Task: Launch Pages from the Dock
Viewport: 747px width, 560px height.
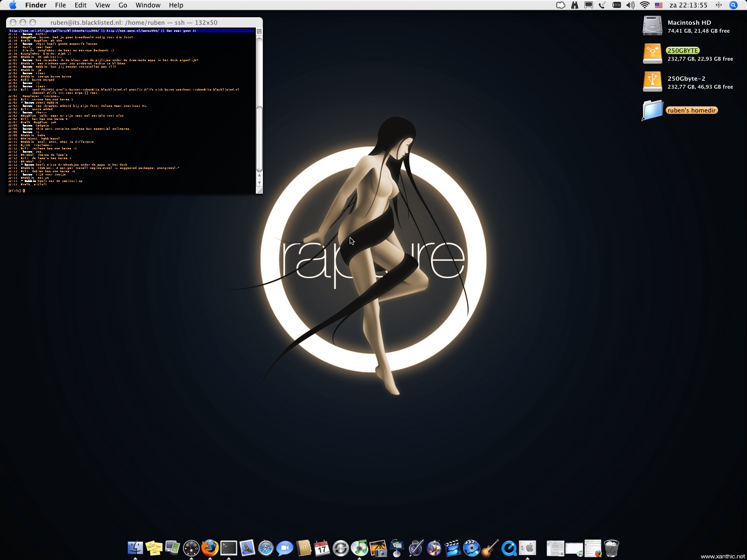Action: [x=416, y=548]
